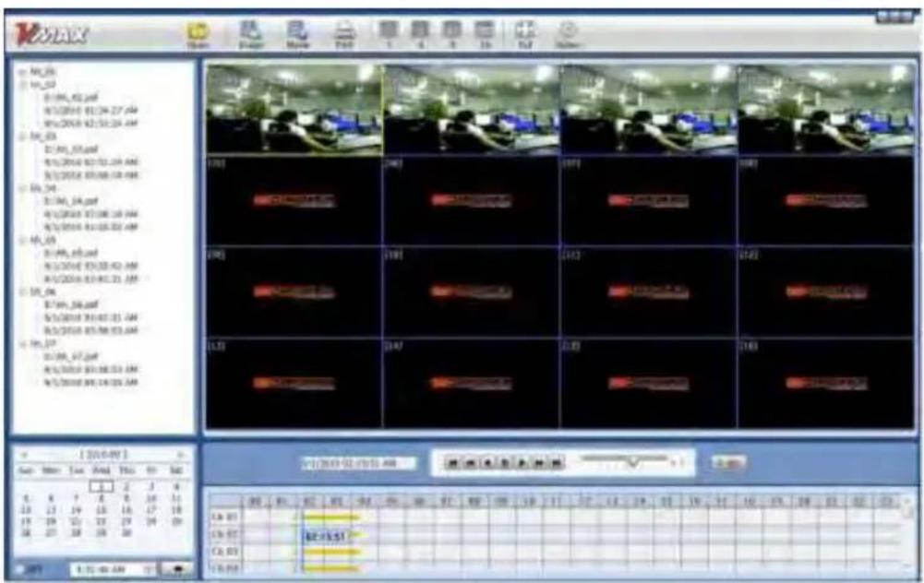Click the Print toolbar icon
This screenshot has width=924, height=583.
pos(344,34)
